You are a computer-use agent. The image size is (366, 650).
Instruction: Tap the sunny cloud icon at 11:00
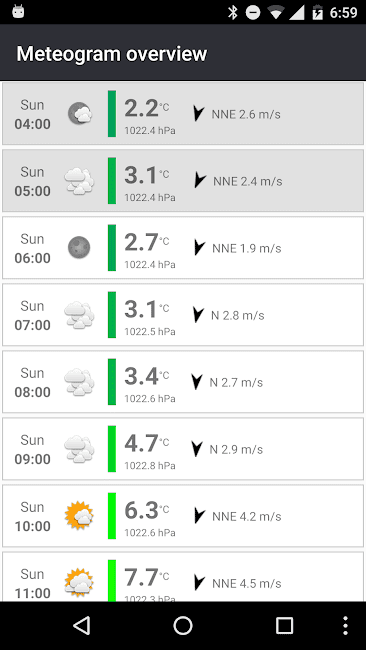79,583
